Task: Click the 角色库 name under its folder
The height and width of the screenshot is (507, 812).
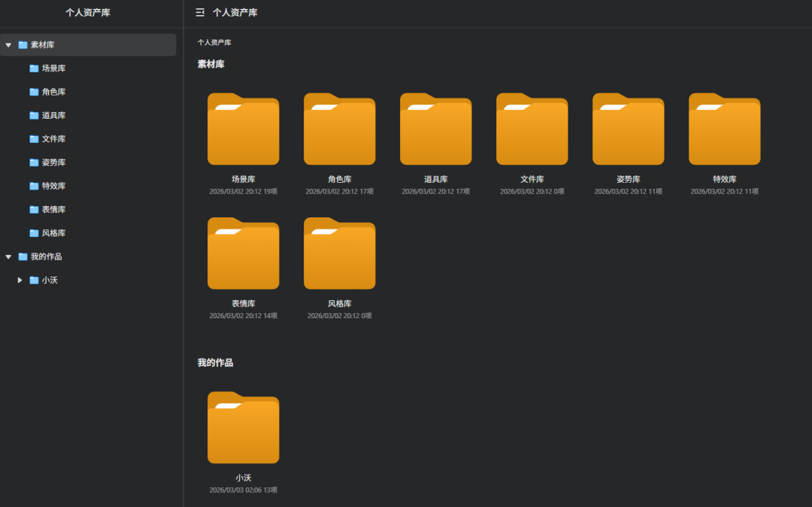Action: [340, 179]
